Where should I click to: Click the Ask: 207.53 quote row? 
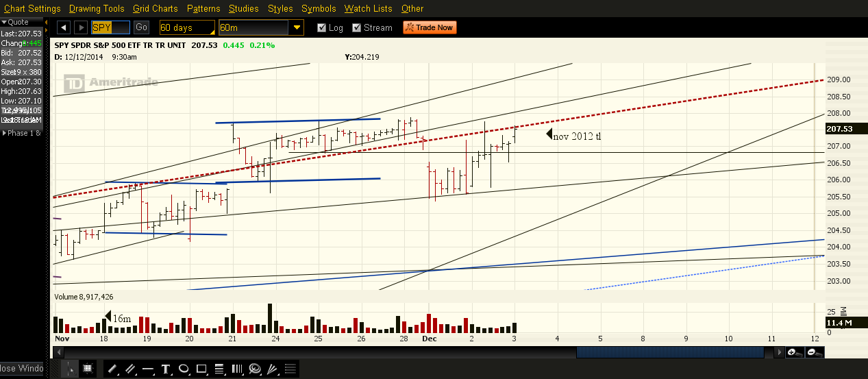22,62
